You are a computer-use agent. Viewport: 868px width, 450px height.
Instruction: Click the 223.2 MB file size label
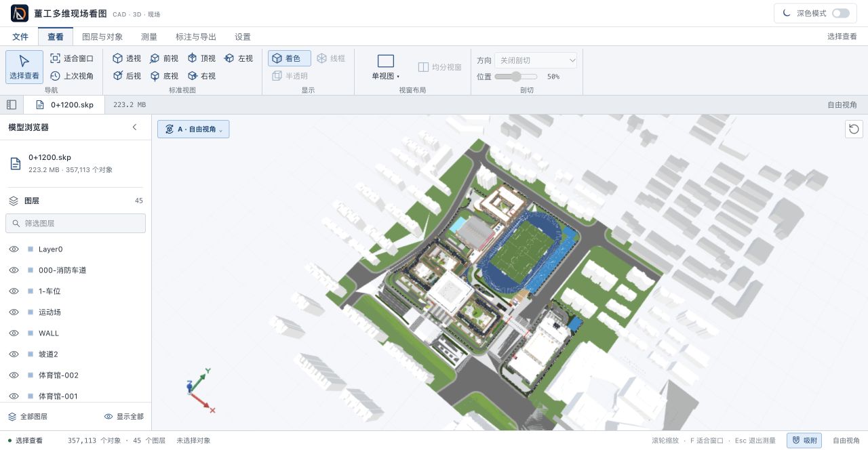pyautogui.click(x=130, y=105)
